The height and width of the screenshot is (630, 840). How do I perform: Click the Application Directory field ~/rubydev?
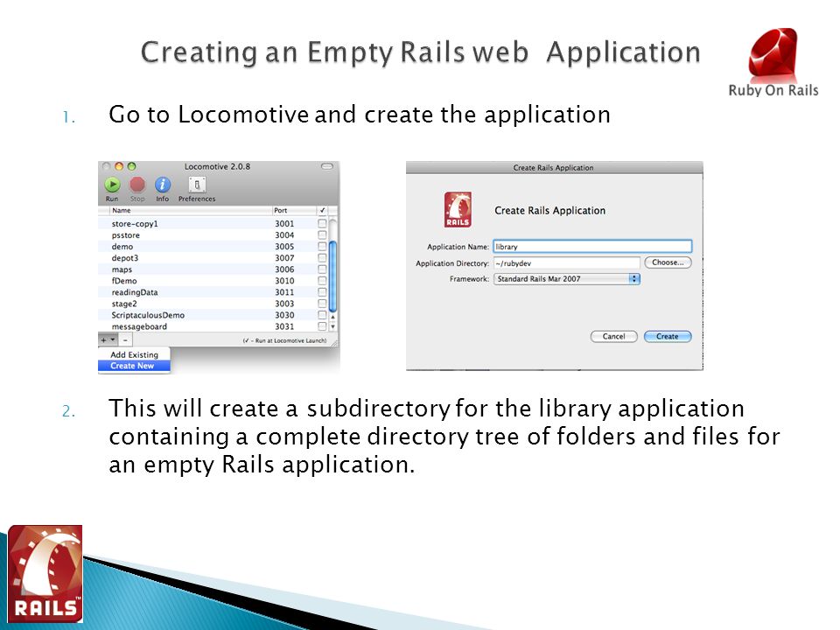coord(567,263)
